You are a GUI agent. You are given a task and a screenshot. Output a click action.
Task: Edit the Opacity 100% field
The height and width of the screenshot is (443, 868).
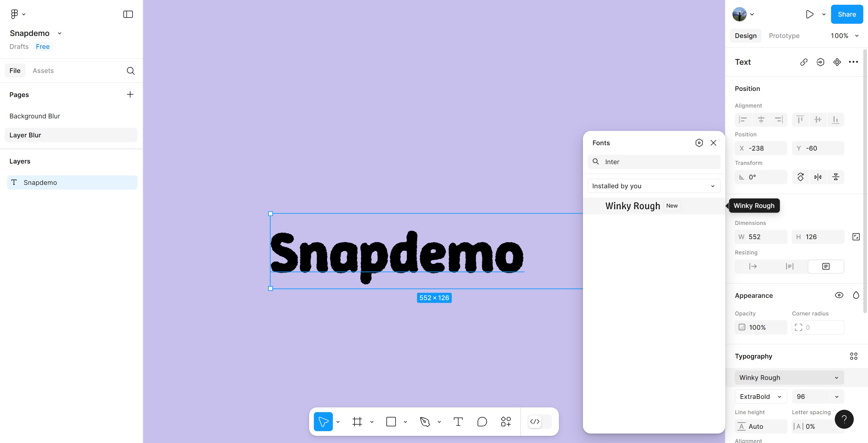point(761,327)
